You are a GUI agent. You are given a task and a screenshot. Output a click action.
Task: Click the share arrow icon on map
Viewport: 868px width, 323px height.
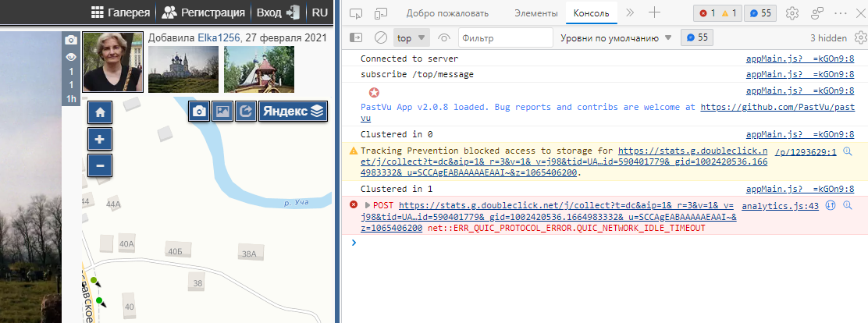click(245, 111)
